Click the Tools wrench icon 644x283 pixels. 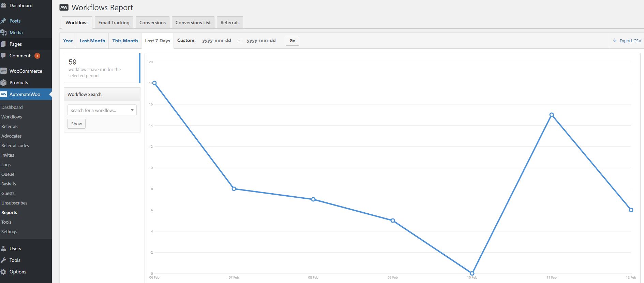pyautogui.click(x=4, y=260)
